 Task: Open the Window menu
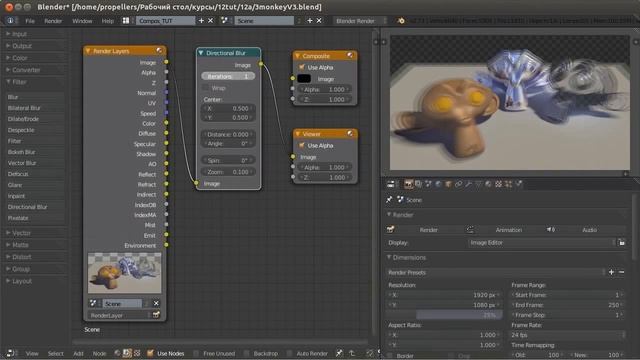tap(82, 20)
